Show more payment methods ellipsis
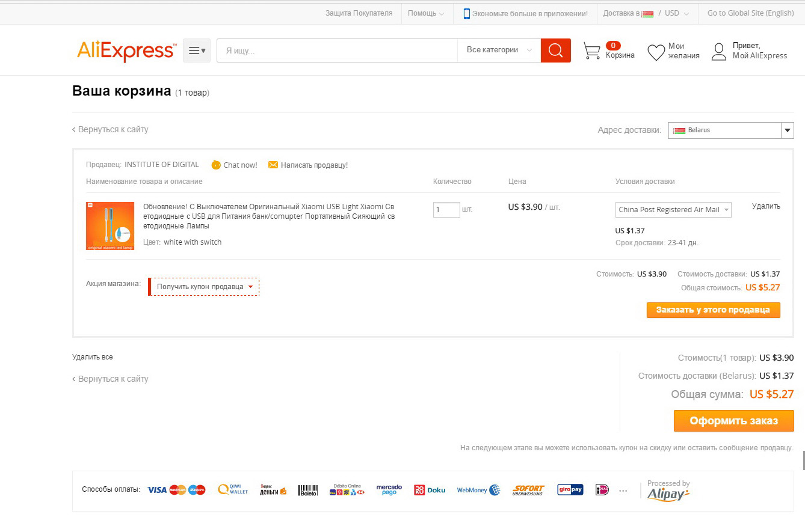 pyautogui.click(x=623, y=491)
